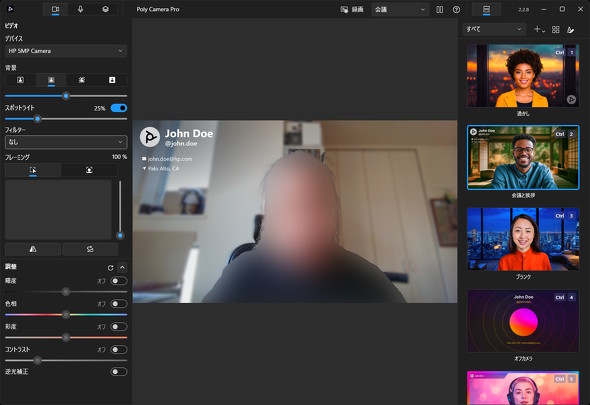Select the オフカメラ scene thumbnail
Viewport: 590px width, 405px height.
pyautogui.click(x=523, y=321)
